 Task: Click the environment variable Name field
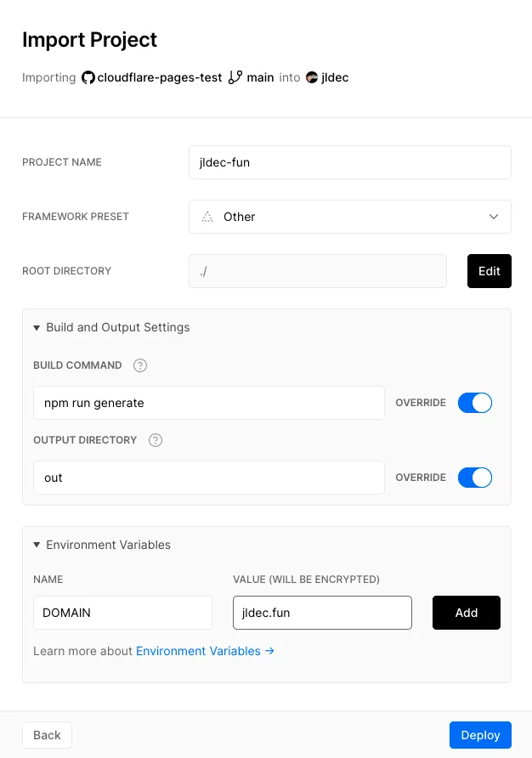122,613
